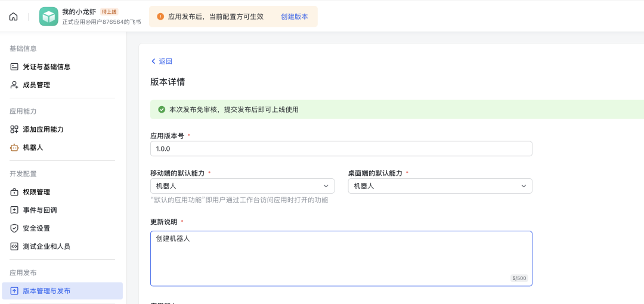Click the credentials card icon in sidebar
Image resolution: width=644 pixels, height=304 pixels.
14,67
